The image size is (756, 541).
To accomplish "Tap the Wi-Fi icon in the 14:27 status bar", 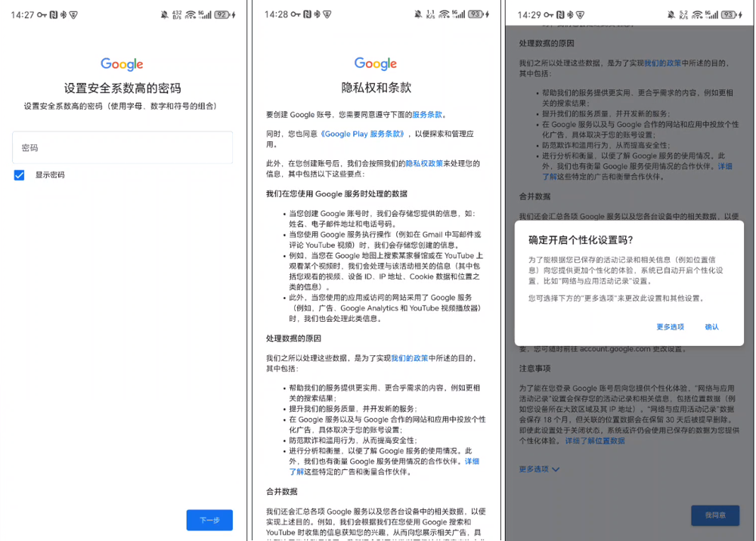I will click(190, 14).
